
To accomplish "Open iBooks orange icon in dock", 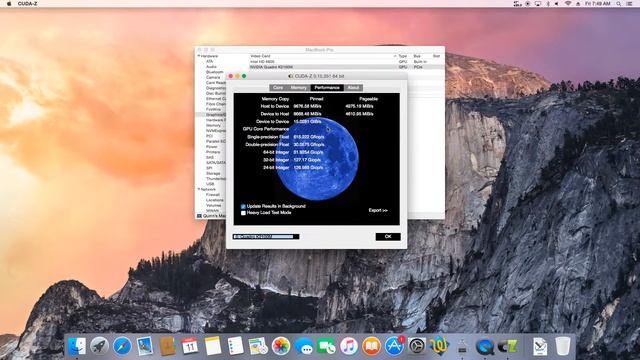I will pyautogui.click(x=371, y=347).
